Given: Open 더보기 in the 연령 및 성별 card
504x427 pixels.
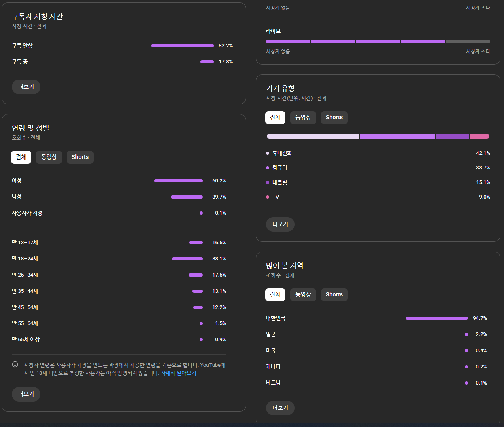Looking at the screenshot, I should (x=26, y=394).
